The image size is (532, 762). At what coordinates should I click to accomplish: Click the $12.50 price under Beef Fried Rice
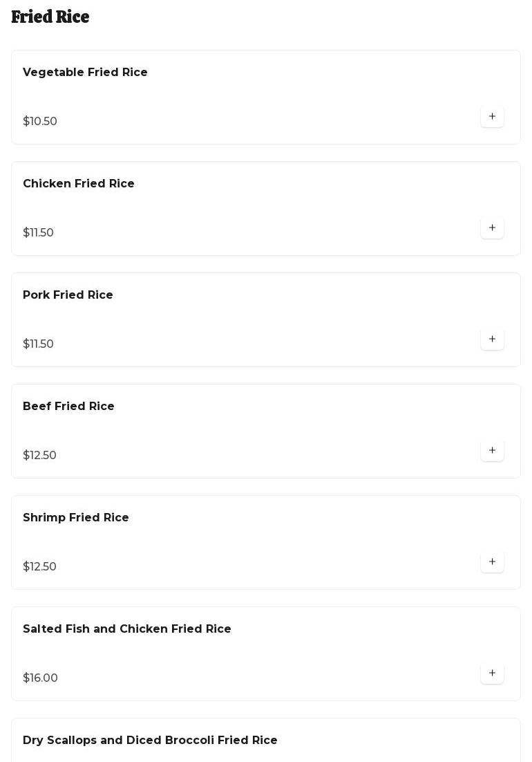[39, 456]
